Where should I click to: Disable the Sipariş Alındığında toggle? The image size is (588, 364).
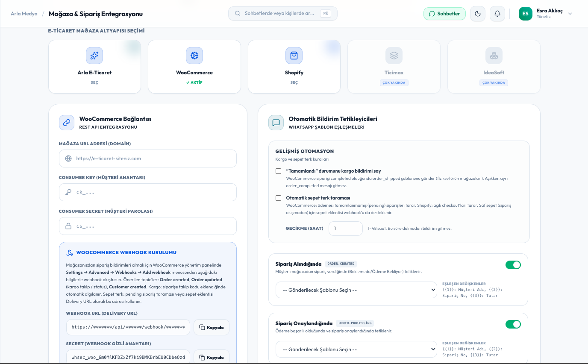tap(513, 265)
